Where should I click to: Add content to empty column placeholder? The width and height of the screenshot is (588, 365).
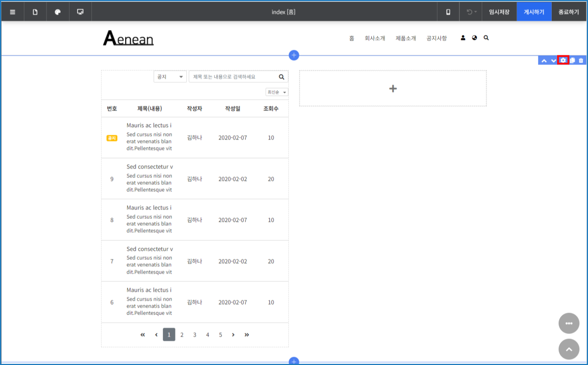pyautogui.click(x=393, y=89)
